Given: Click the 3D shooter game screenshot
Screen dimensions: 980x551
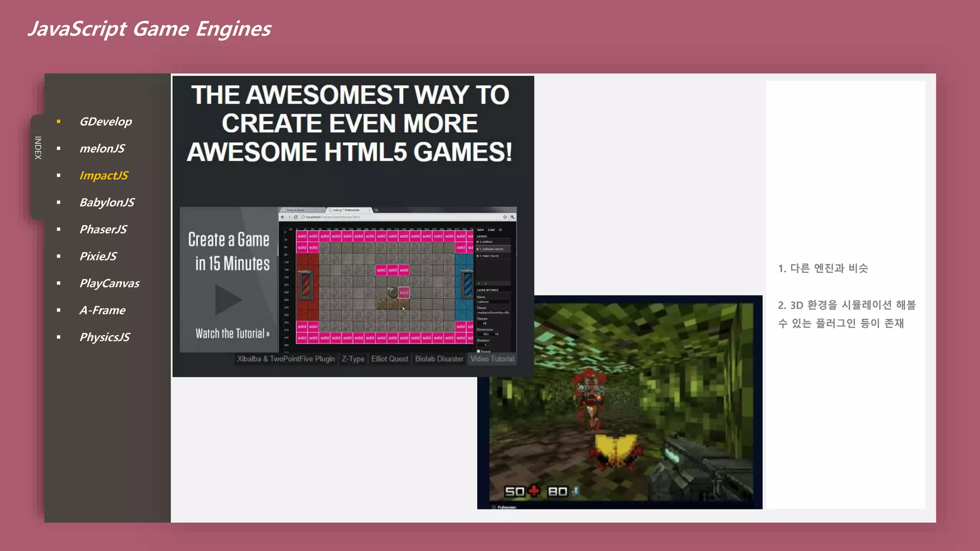Looking at the screenshot, I should [x=620, y=402].
